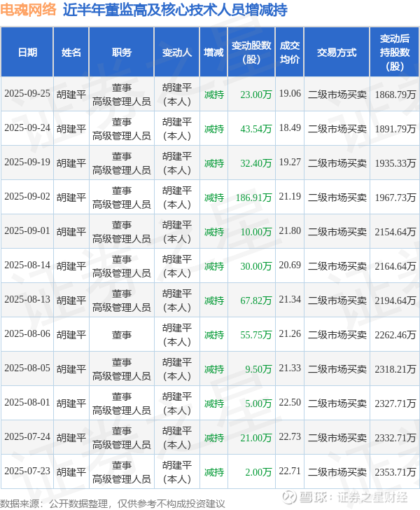Click the average price 21.34
This screenshot has height=510, width=420.
(x=290, y=300)
